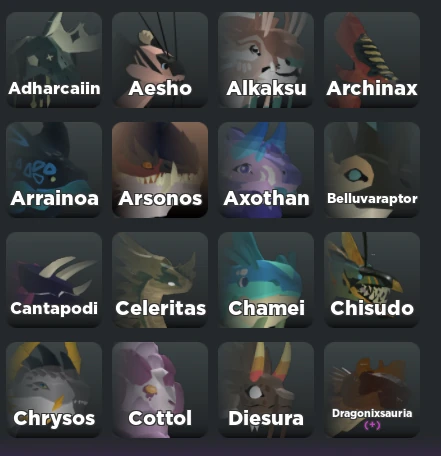Screen dimensions: 441x456
Task: Pick the Celeritas creature card
Action: tap(160, 280)
